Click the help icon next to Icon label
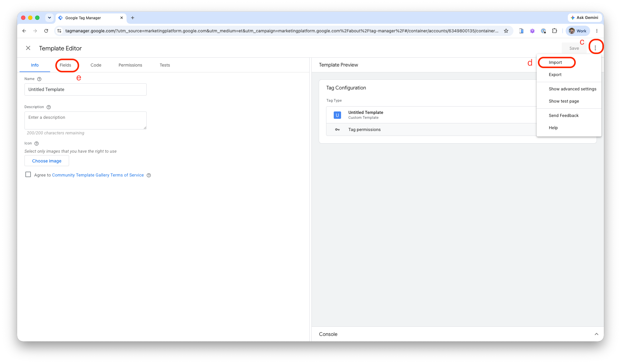Screen dimensions: 621x364 coord(36,144)
